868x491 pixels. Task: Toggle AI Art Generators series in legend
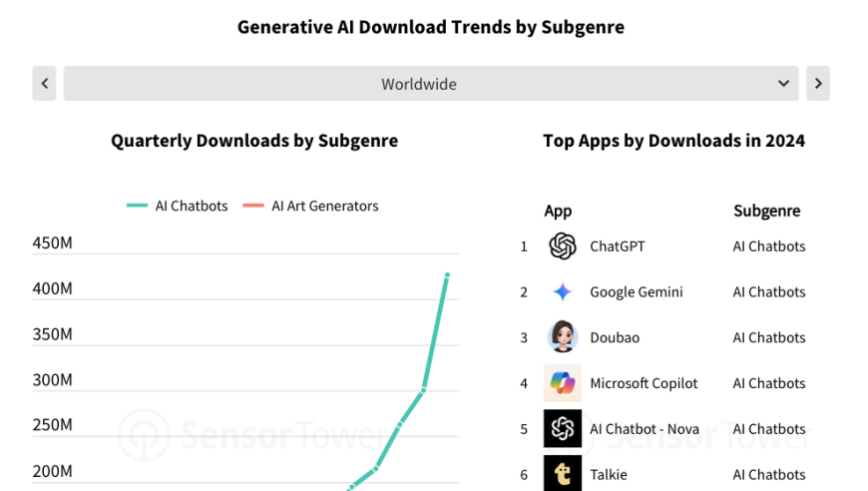point(310,206)
